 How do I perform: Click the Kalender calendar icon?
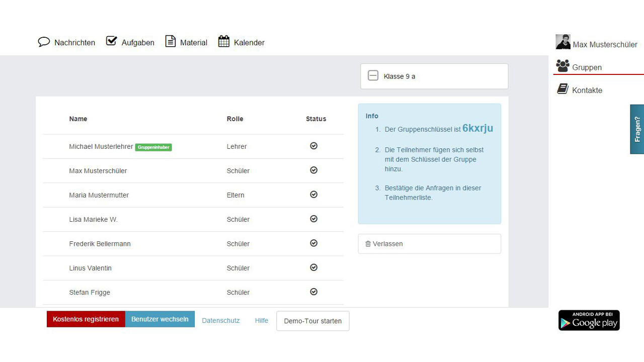click(x=224, y=42)
